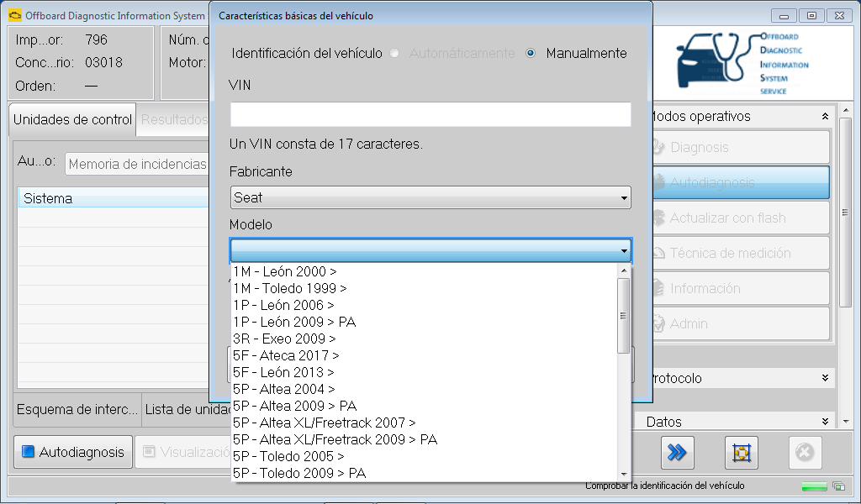The height and width of the screenshot is (504, 861).
Task: Select Autodiagnosis in Modos operativos
Action: point(741,182)
